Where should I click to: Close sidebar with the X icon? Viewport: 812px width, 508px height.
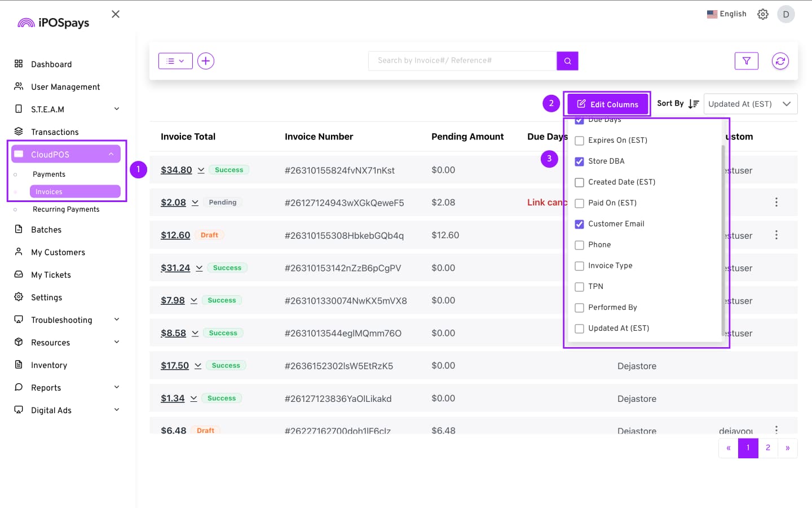coord(116,14)
